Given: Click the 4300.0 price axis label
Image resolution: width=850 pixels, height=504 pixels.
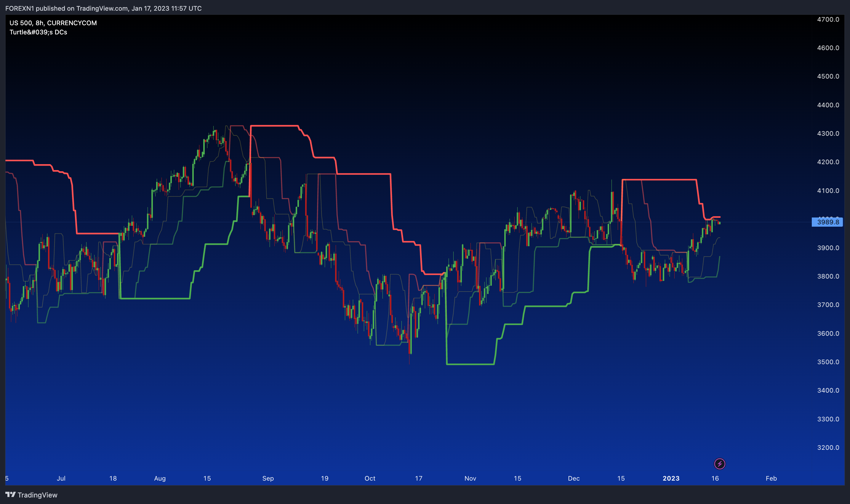Looking at the screenshot, I should [x=828, y=133].
